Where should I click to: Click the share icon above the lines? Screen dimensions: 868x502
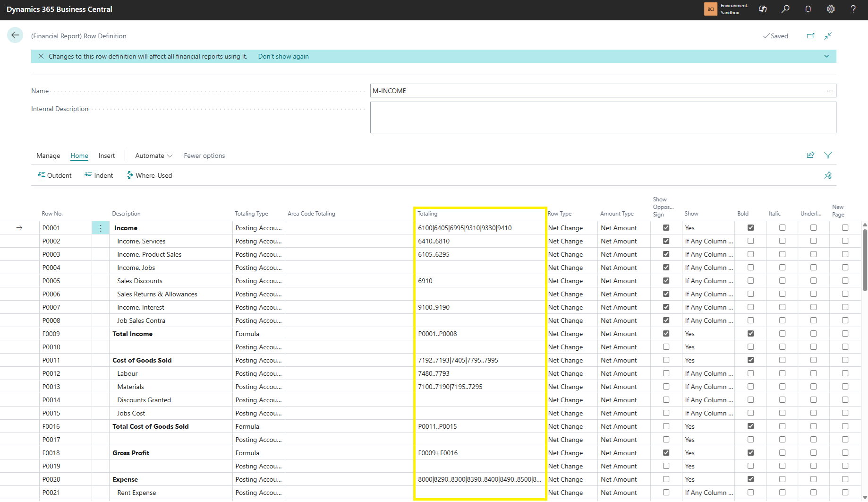[810, 155]
